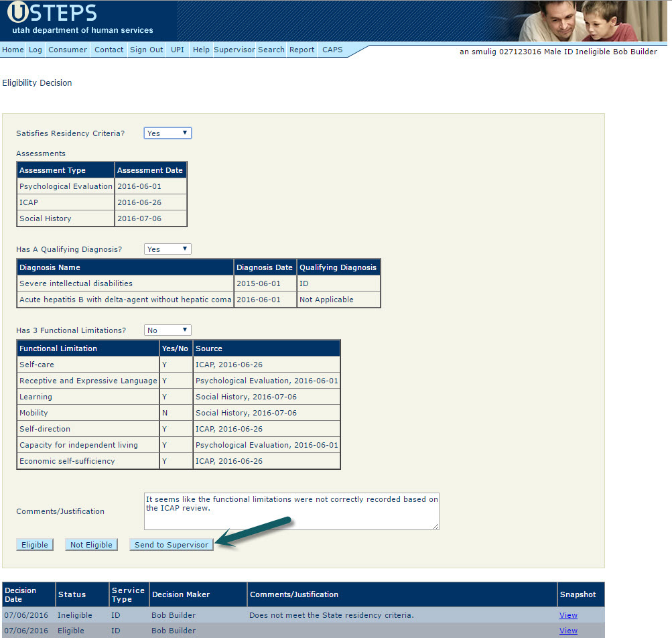Open the Log menu item

[x=36, y=50]
